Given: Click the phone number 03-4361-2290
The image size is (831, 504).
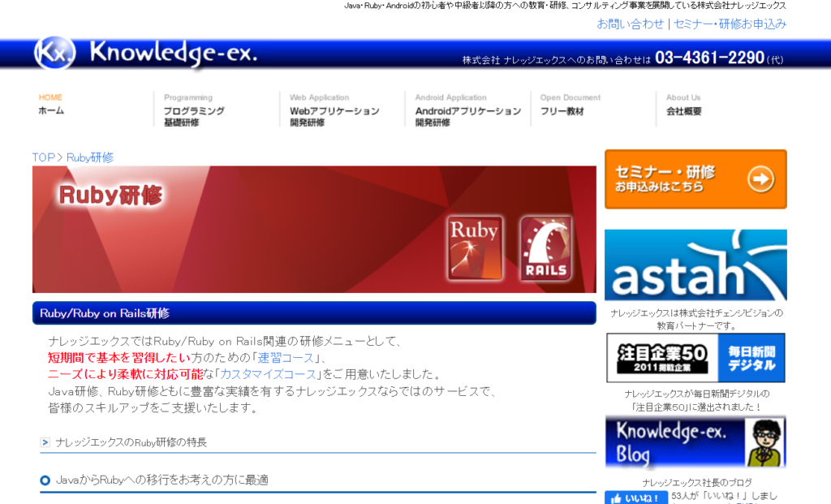Looking at the screenshot, I should (x=709, y=58).
